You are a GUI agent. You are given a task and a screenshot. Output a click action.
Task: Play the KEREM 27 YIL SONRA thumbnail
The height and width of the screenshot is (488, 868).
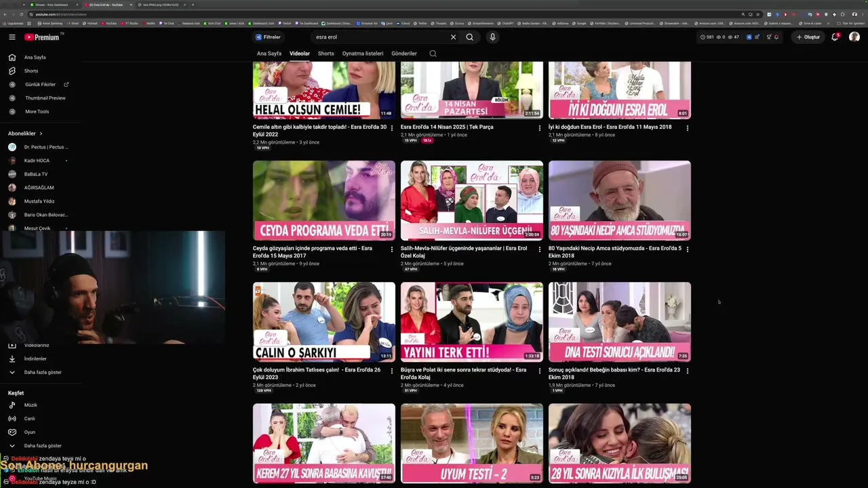(324, 443)
